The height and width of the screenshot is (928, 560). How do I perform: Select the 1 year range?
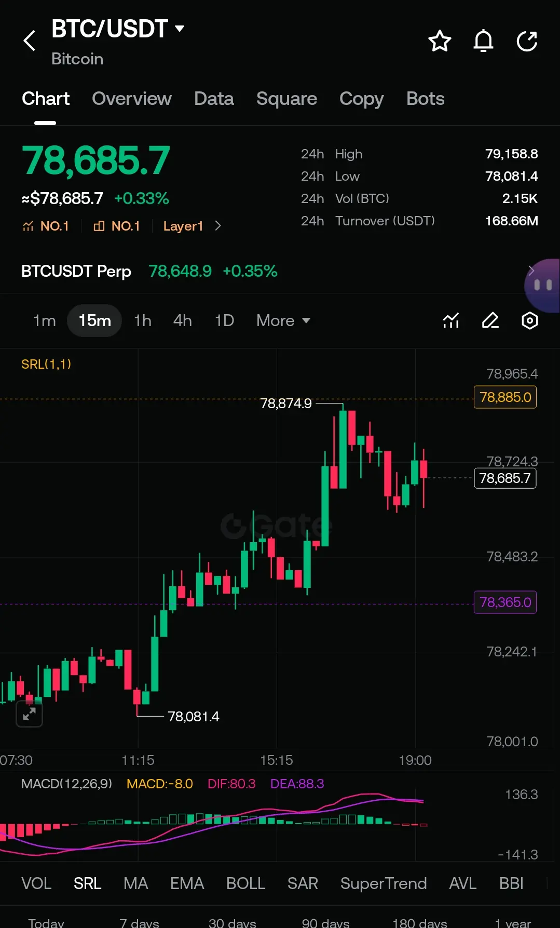tap(513, 922)
